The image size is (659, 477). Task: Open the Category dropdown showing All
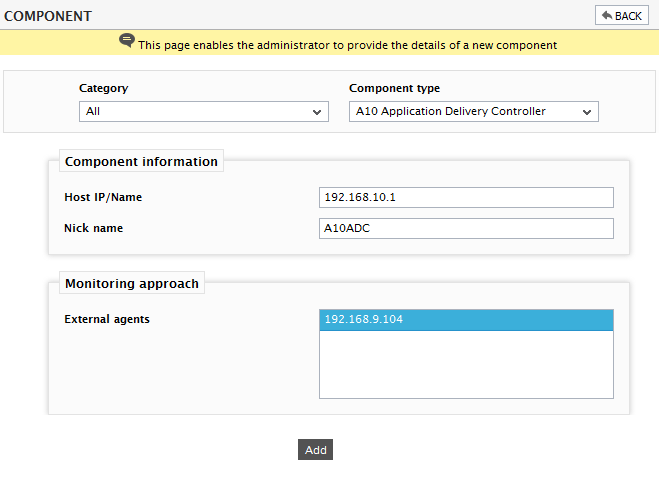point(204,111)
